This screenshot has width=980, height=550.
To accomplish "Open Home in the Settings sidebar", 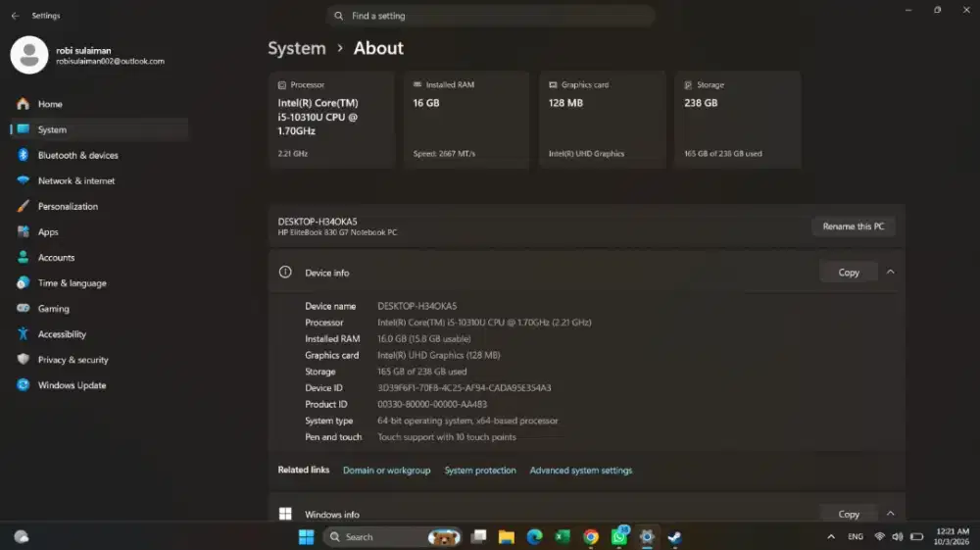I will pos(100,104).
